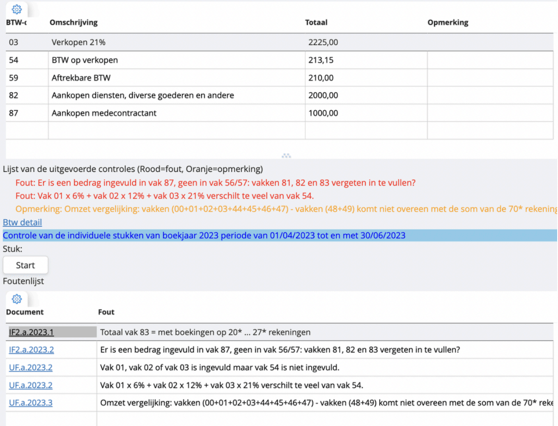Click the 'Lijst van de uitgevoerde controles' heading
The width and height of the screenshot is (558, 426).
[x=133, y=169]
